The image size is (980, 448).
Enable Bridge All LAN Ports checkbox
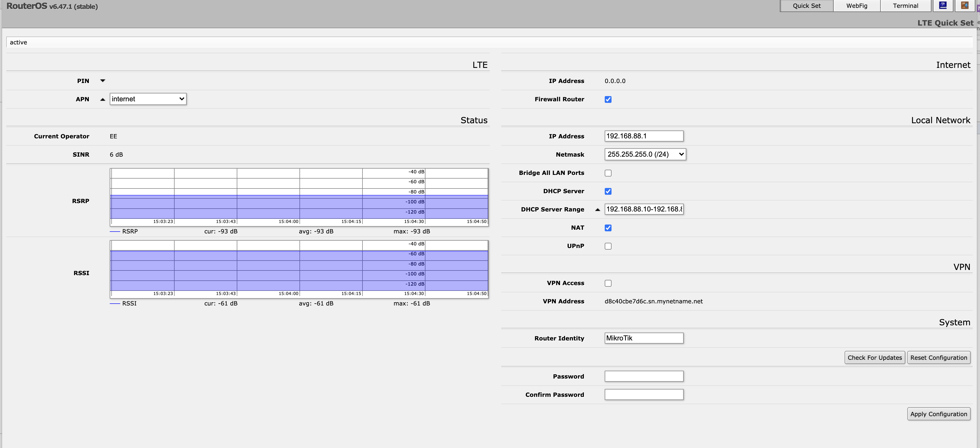[608, 173]
